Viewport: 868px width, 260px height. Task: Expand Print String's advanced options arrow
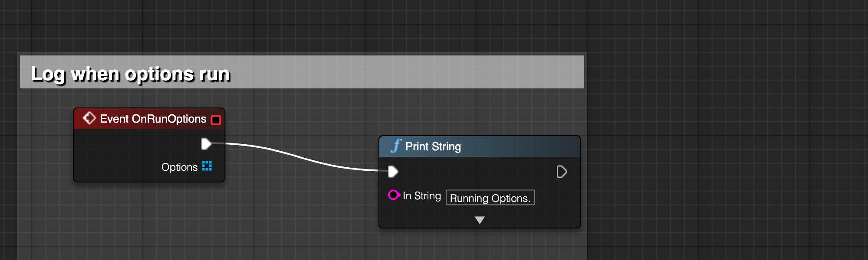(480, 220)
